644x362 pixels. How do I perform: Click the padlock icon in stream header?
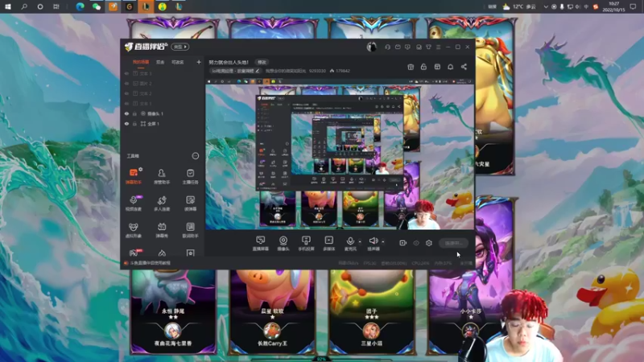[424, 67]
